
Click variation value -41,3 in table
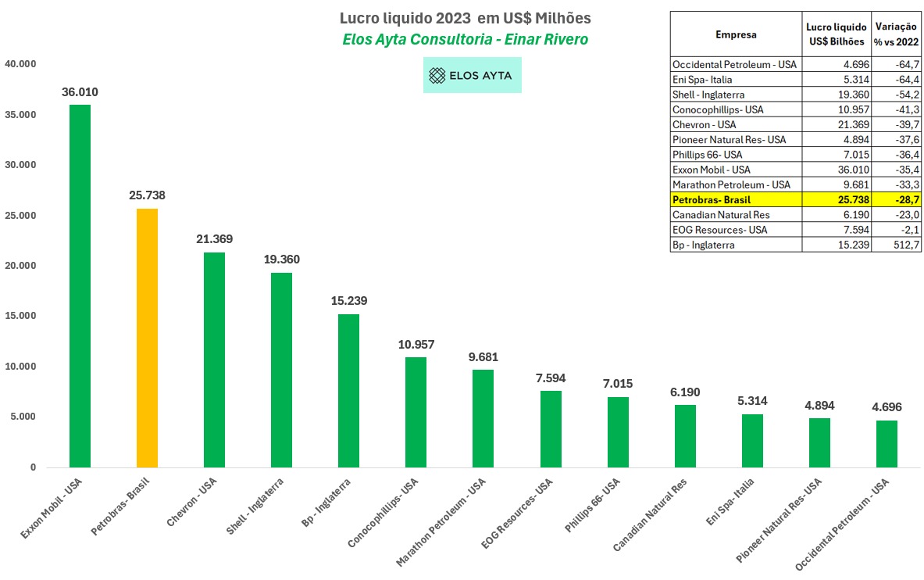[x=908, y=109]
